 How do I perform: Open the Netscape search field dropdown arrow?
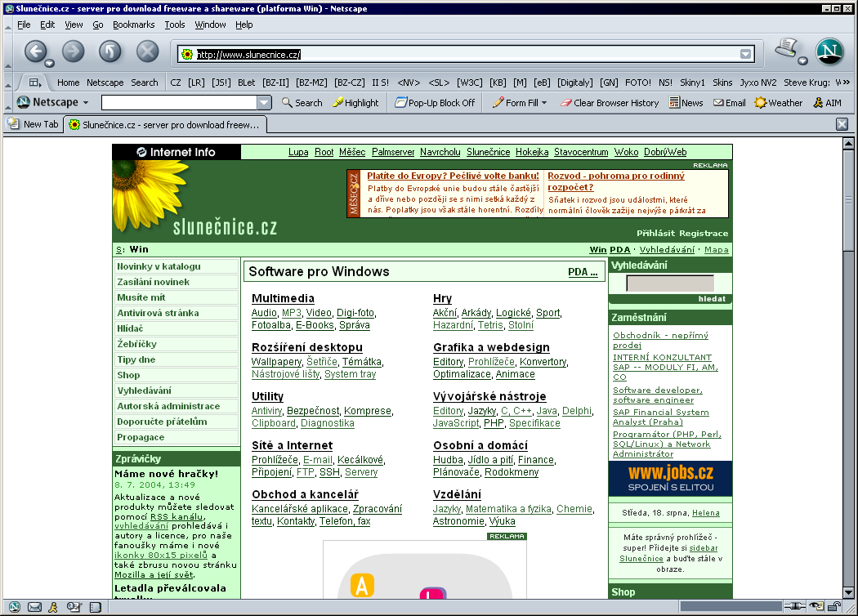(264, 102)
